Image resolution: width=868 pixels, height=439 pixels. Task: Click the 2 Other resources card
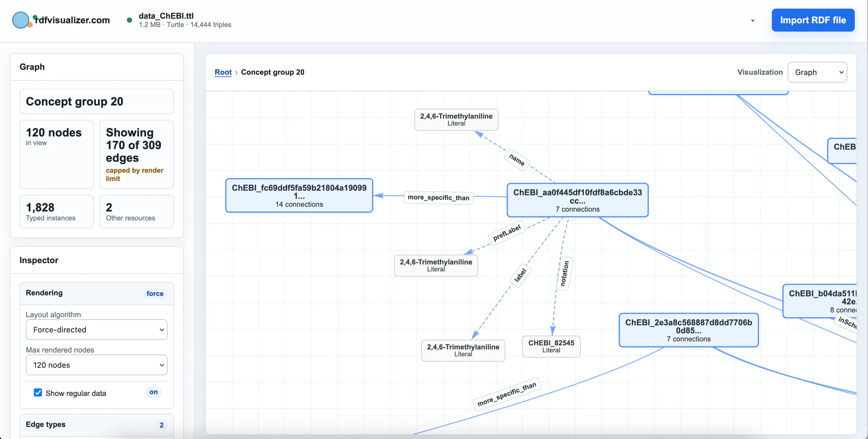coord(136,212)
